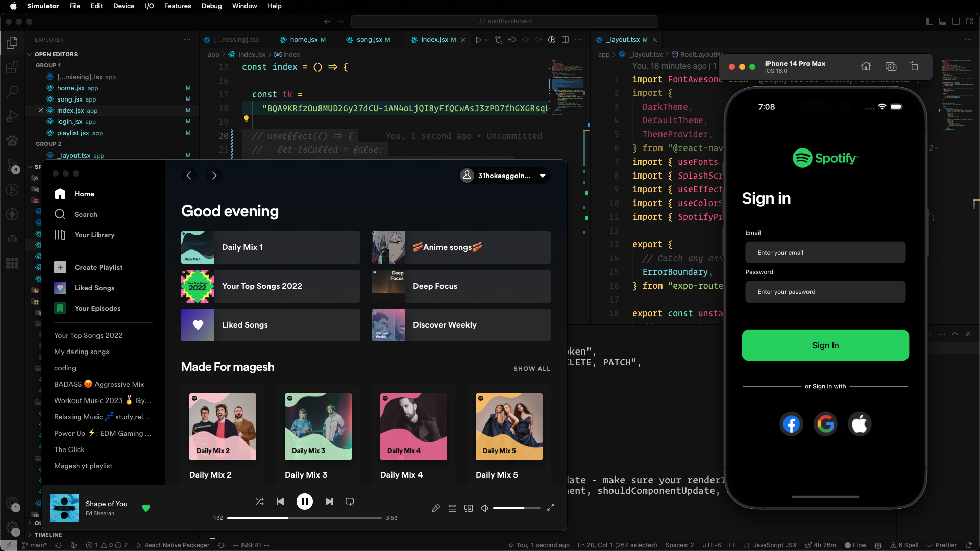
Task: Toggle shuffle in the Spotify player
Action: pyautogui.click(x=259, y=502)
